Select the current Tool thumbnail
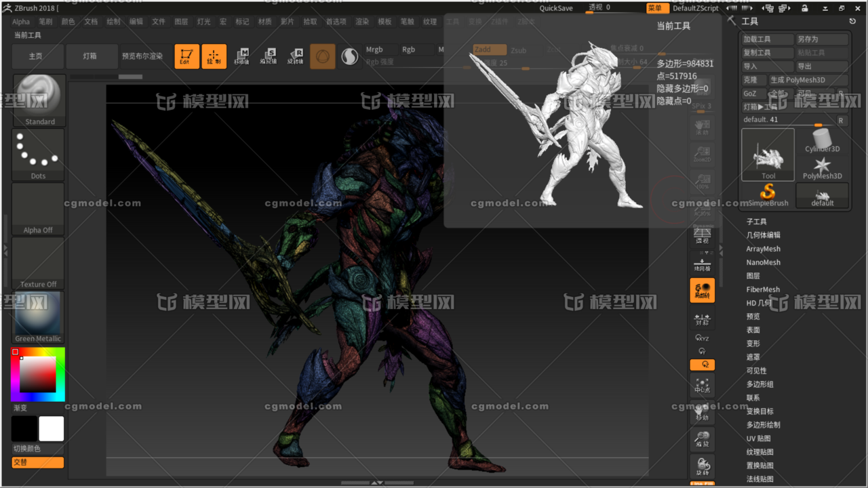Image resolution: width=868 pixels, height=488 pixels. [x=768, y=155]
